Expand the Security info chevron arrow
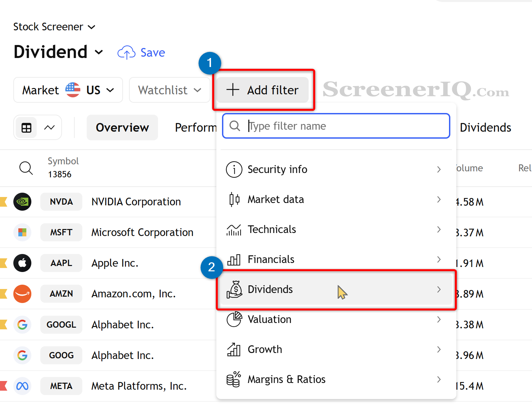This screenshot has width=532, height=407. pyautogui.click(x=439, y=169)
